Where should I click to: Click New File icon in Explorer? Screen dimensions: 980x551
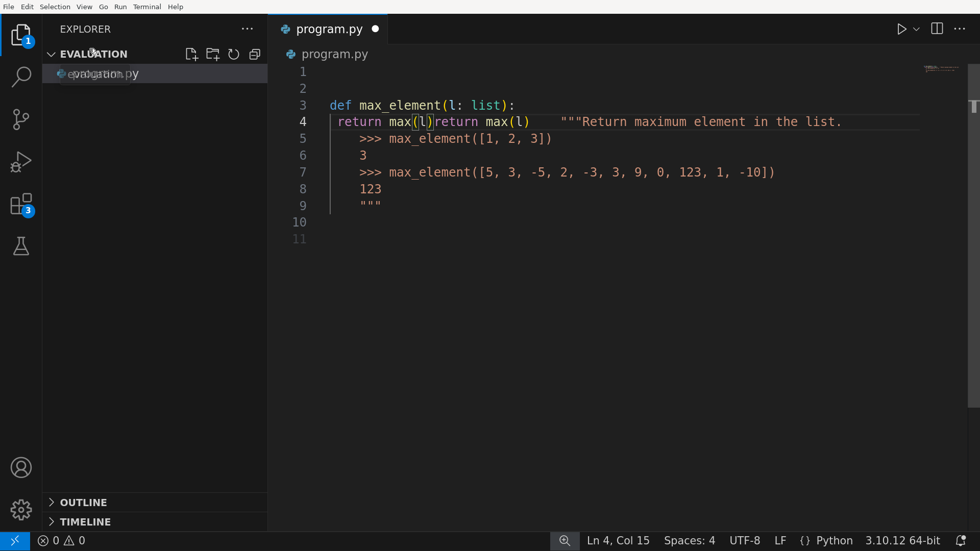pyautogui.click(x=191, y=54)
